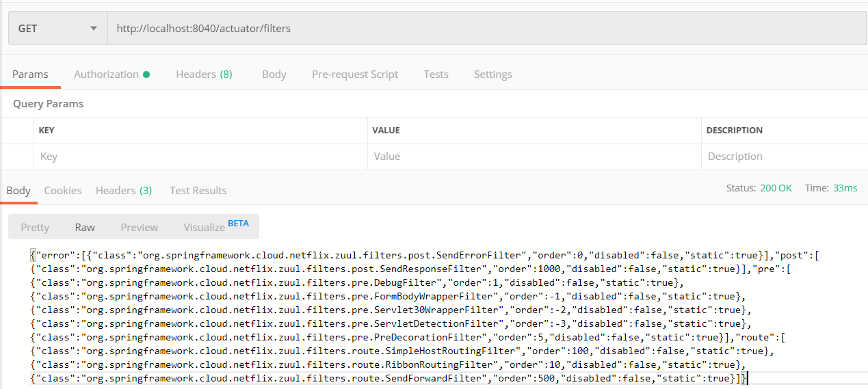Click the DebugFilter line in response
Image resolution: width=868 pixels, height=389 pixels.
click(x=356, y=282)
